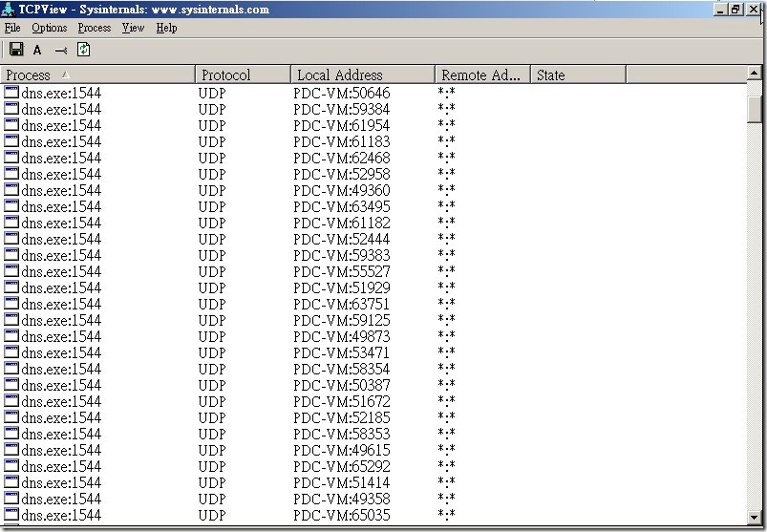Click process icon for row with port 51929
767x532 pixels.
click(11, 287)
